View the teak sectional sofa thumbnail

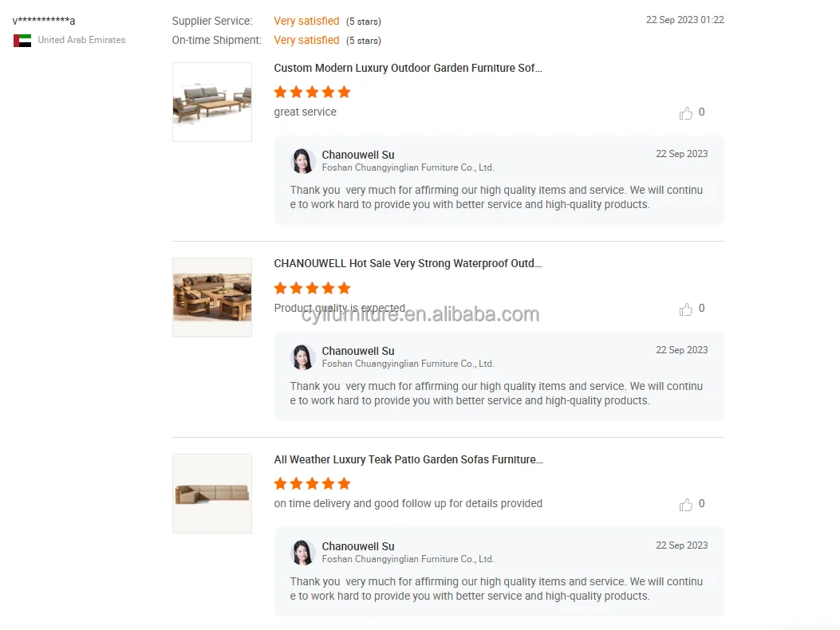point(212,494)
